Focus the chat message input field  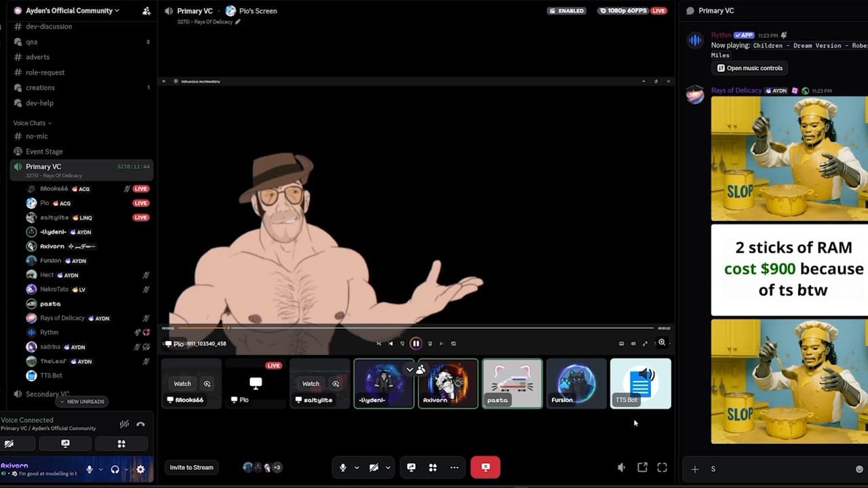tap(779, 469)
